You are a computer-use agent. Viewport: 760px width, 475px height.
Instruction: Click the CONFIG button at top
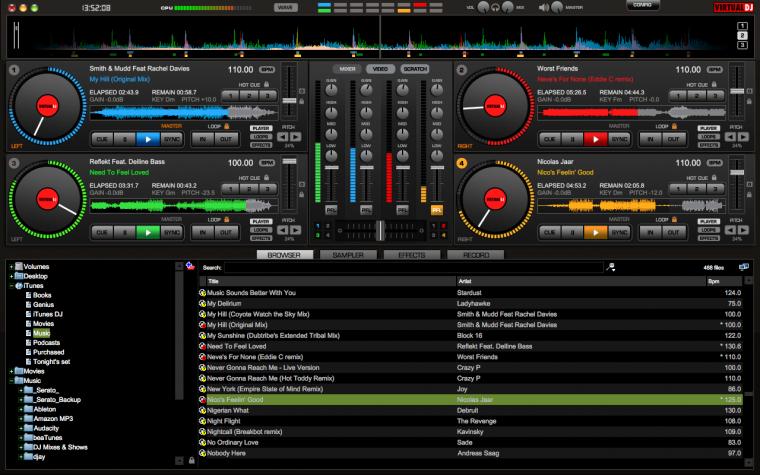coord(642,5)
